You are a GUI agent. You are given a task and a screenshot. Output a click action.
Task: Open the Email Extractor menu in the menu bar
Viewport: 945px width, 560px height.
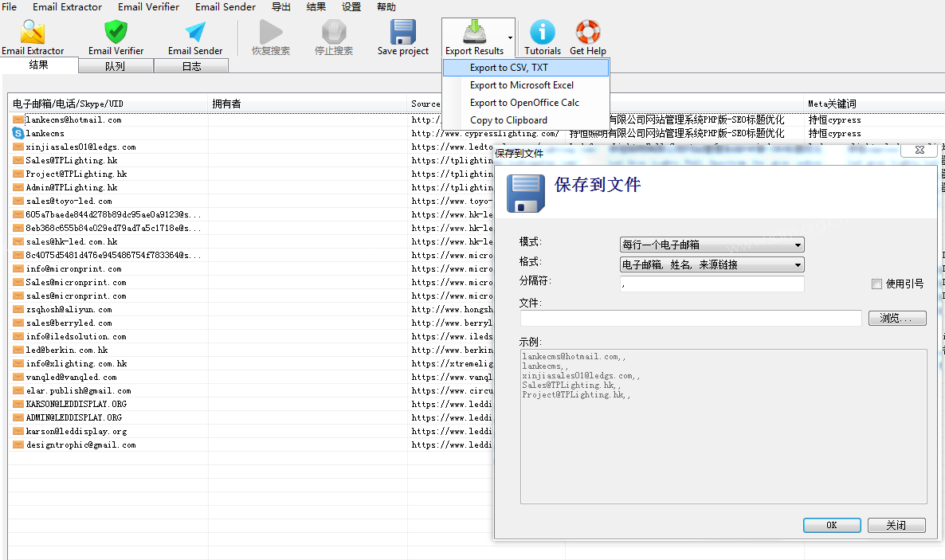(67, 6)
